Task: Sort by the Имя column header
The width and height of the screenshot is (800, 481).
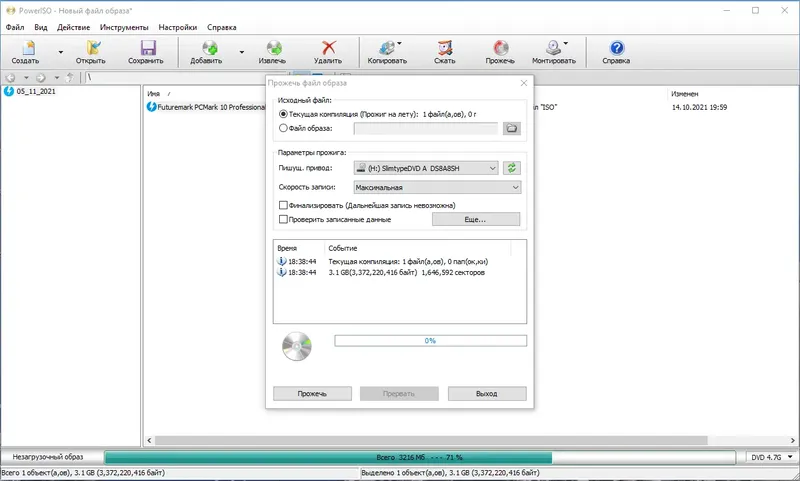Action: [154, 94]
